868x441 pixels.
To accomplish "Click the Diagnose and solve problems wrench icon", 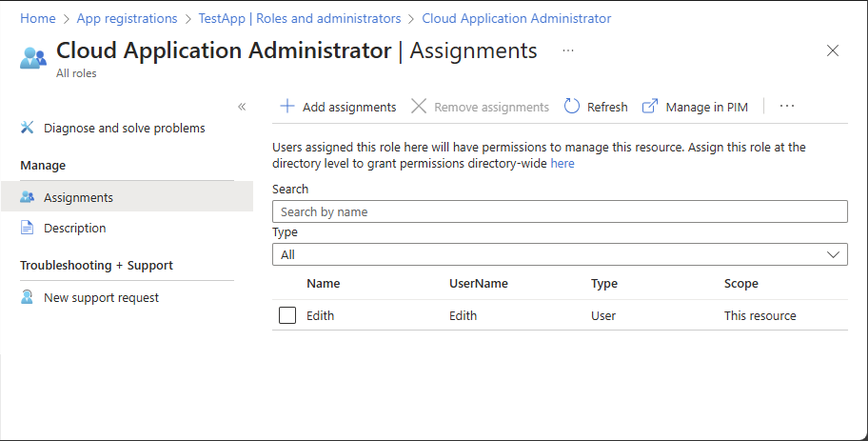I will coord(28,128).
